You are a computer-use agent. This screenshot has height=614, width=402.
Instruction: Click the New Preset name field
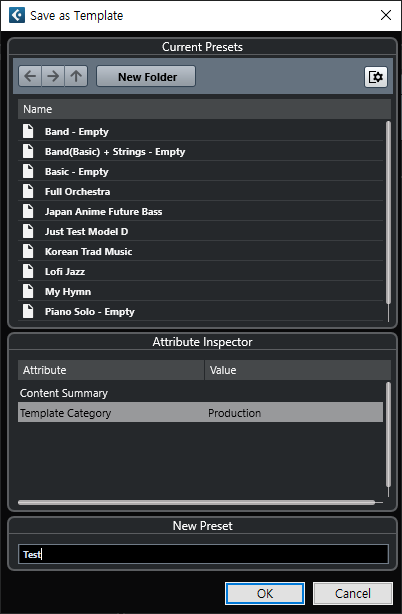click(203, 554)
